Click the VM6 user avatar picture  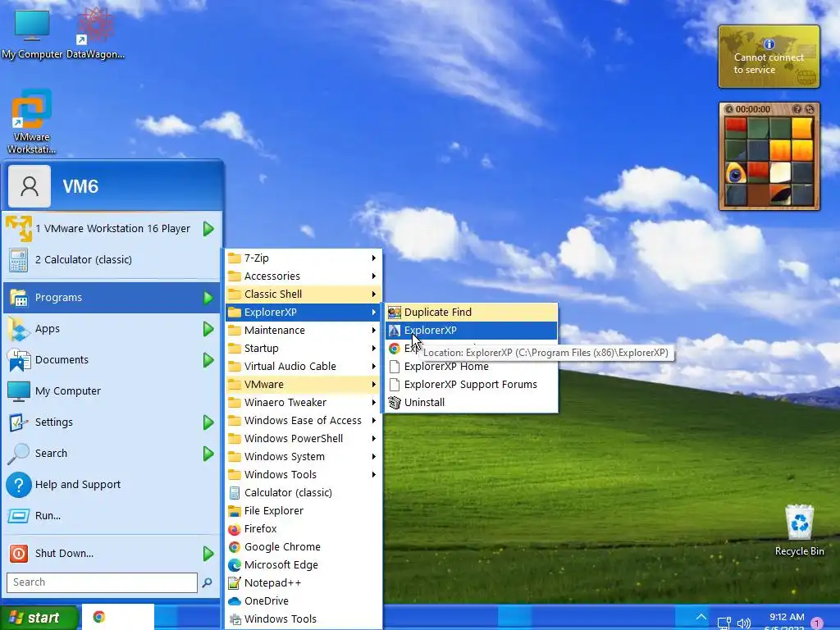click(30, 186)
